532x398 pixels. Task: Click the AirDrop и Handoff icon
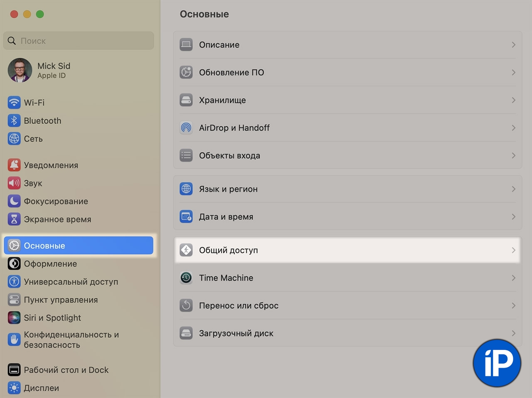click(x=186, y=128)
